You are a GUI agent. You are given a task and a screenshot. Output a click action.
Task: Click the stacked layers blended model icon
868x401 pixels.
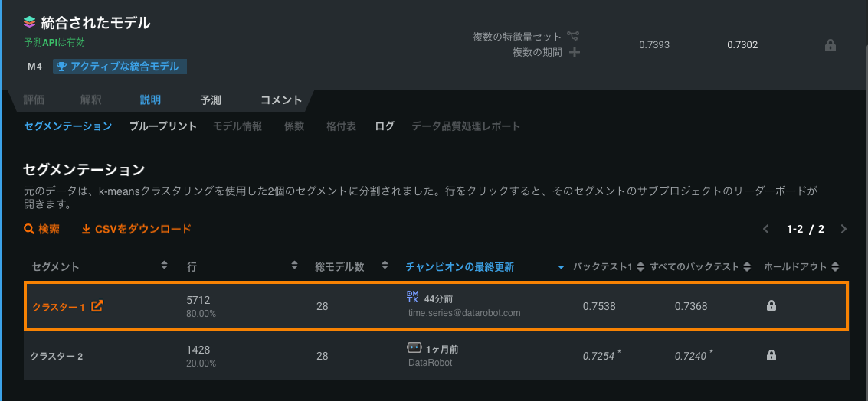click(x=30, y=23)
